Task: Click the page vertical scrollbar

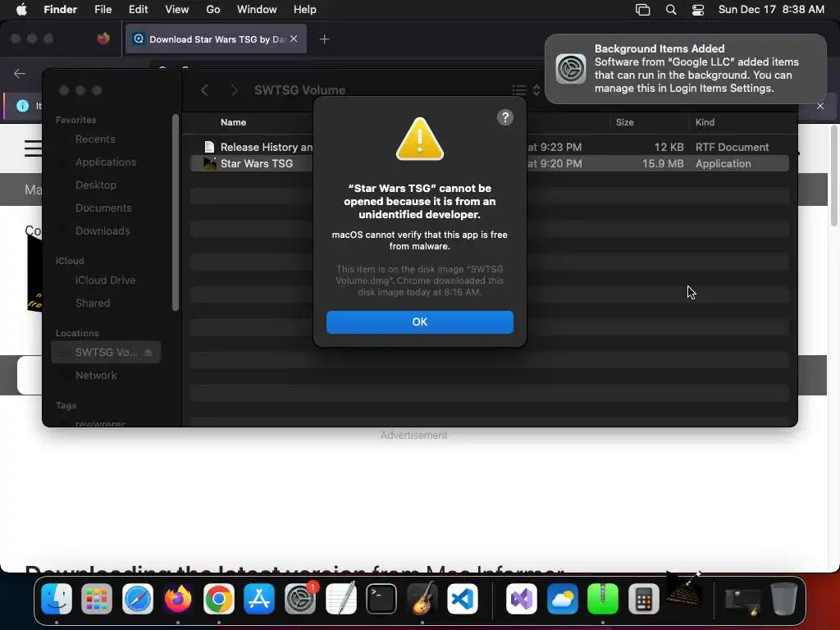Action: 834,176
